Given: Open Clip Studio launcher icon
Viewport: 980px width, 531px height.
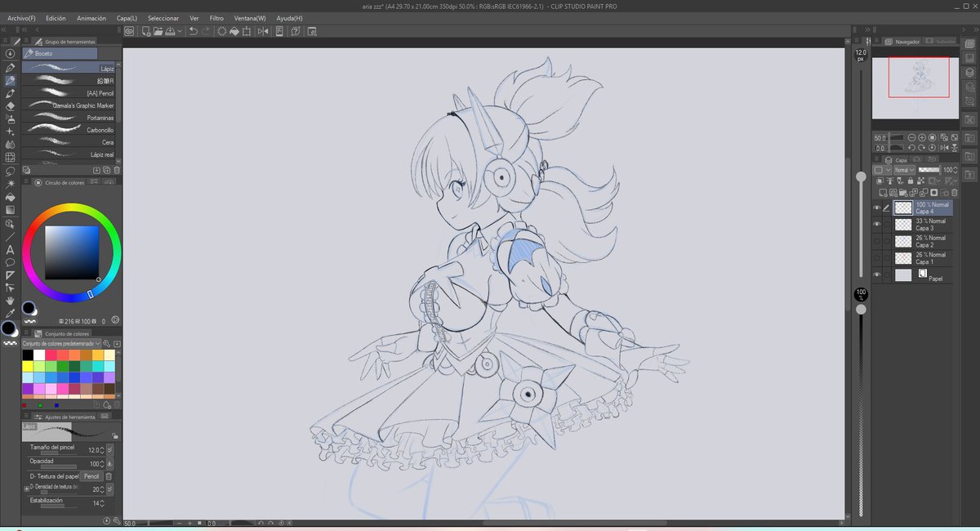Looking at the screenshot, I should pos(128,31).
